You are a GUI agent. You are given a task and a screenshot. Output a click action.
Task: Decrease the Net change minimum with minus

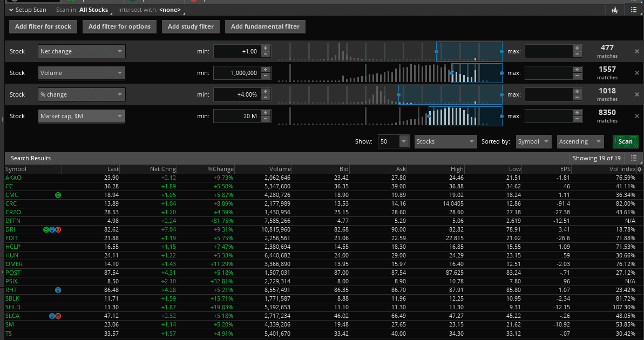pos(266,54)
